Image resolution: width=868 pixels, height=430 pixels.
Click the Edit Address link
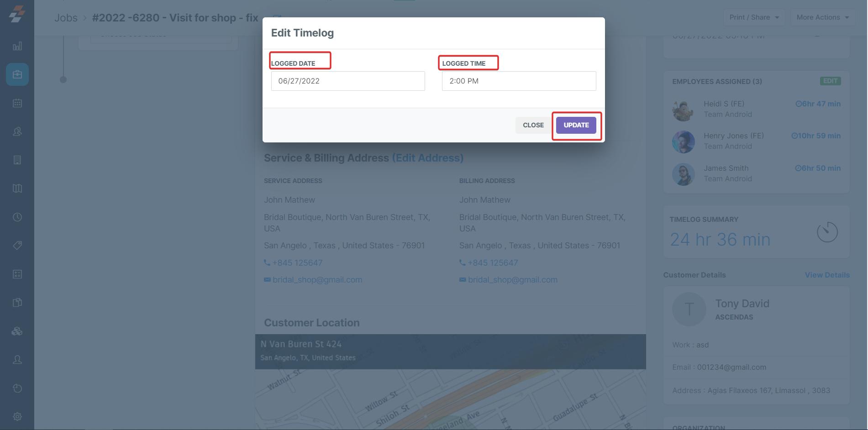428,158
